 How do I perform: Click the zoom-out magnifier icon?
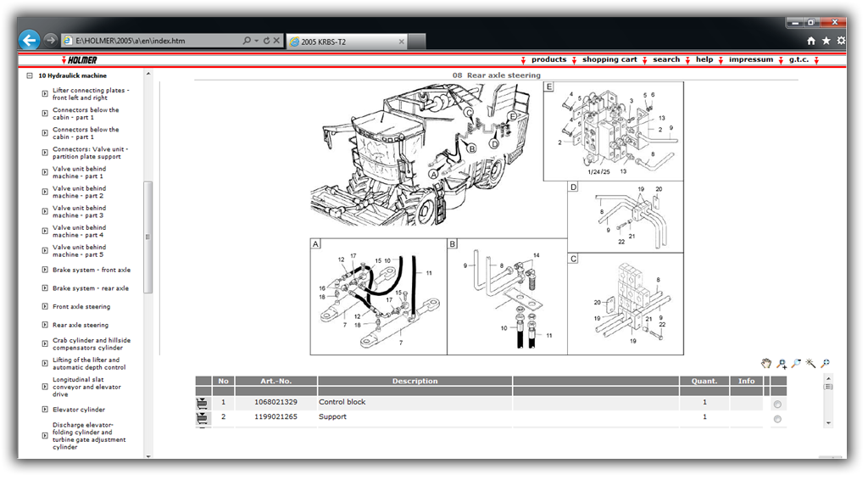click(796, 364)
